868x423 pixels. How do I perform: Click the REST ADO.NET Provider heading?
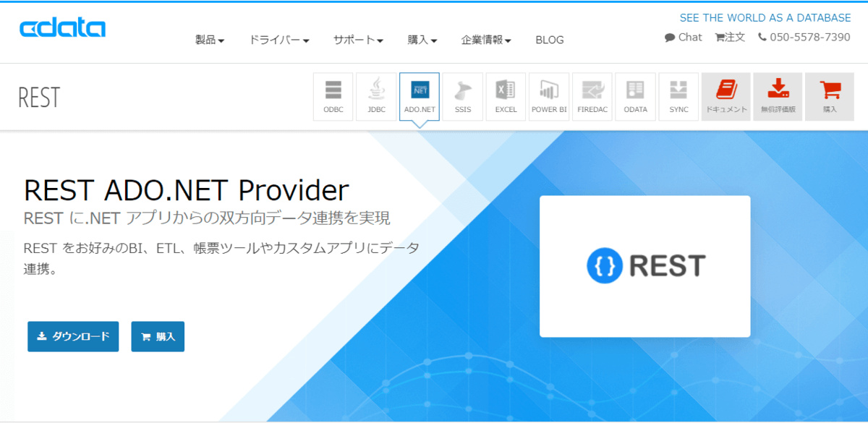[187, 190]
